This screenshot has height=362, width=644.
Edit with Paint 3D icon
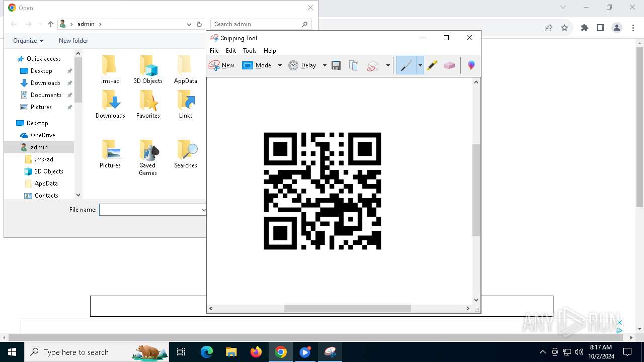click(471, 65)
